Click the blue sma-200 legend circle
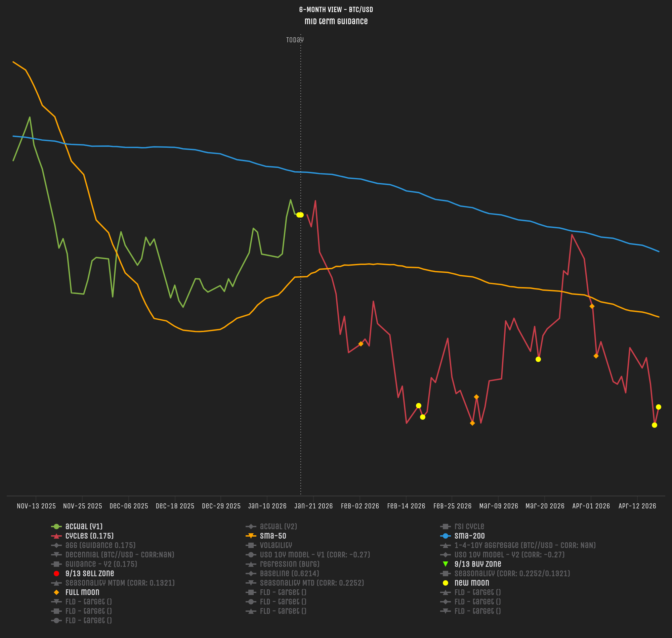Image resolution: width=672 pixels, height=638 pixels. (446, 536)
